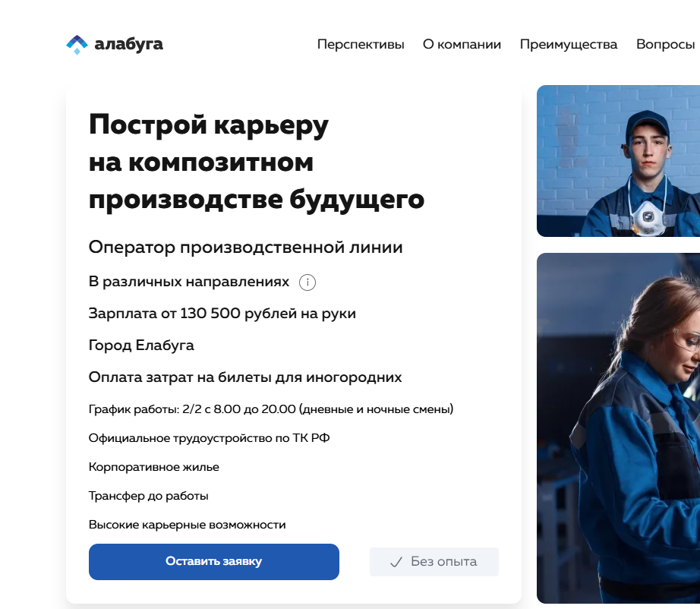Click the Построй карьеру main heading
Image resolution: width=700 pixels, height=609 pixels.
tap(257, 162)
